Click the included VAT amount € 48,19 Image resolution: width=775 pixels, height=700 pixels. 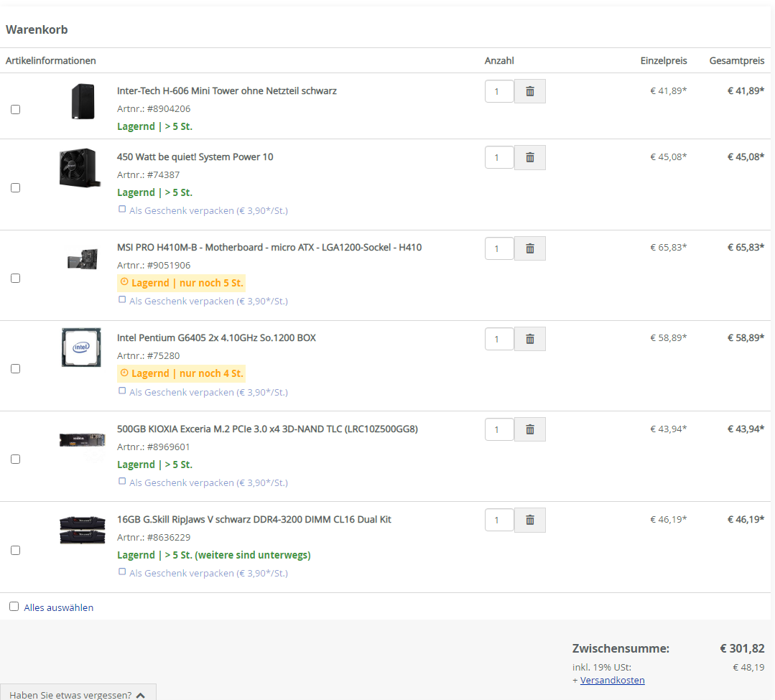pyautogui.click(x=748, y=668)
